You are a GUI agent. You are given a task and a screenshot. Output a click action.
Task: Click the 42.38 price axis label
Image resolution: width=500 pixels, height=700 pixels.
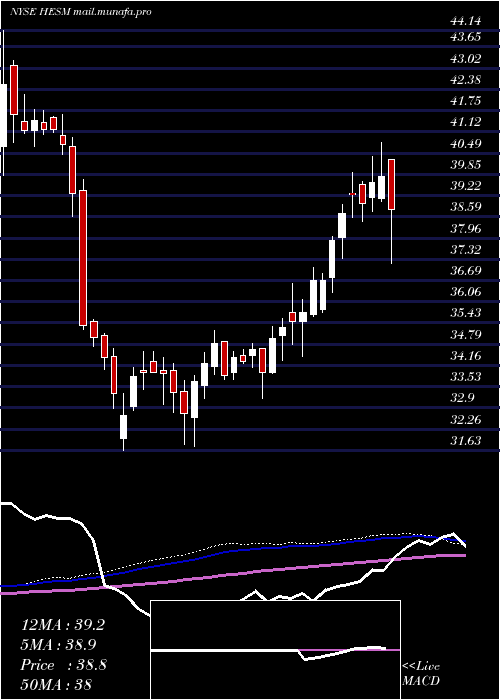coord(466,79)
